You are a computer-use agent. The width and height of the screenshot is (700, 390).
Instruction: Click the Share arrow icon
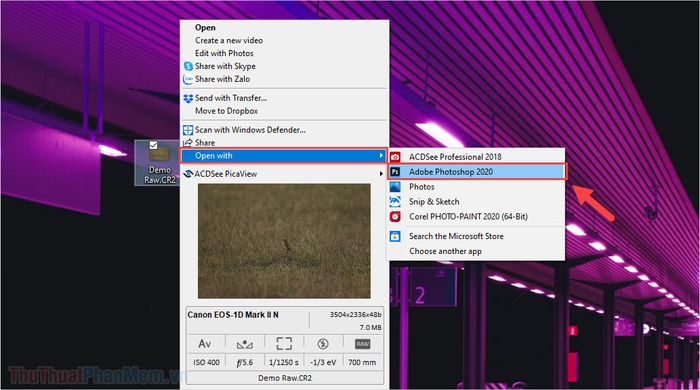[x=188, y=143]
